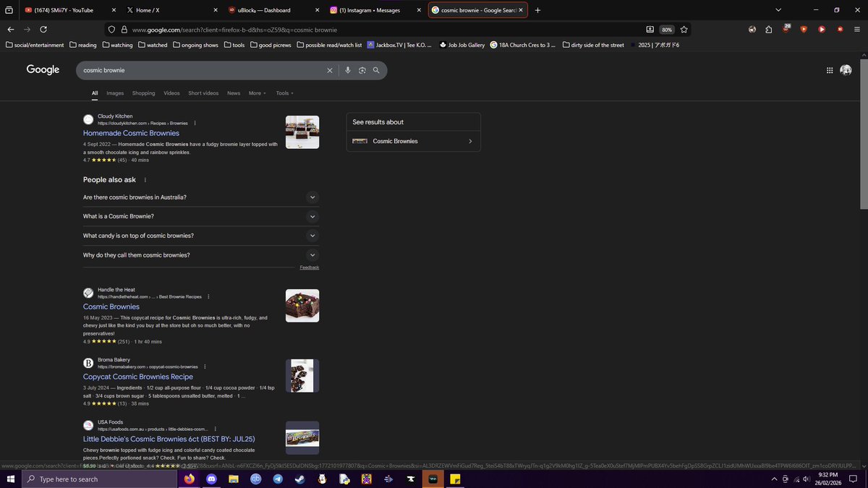Switch to the Videos results tab
Image resolution: width=868 pixels, height=488 pixels.
click(x=171, y=93)
